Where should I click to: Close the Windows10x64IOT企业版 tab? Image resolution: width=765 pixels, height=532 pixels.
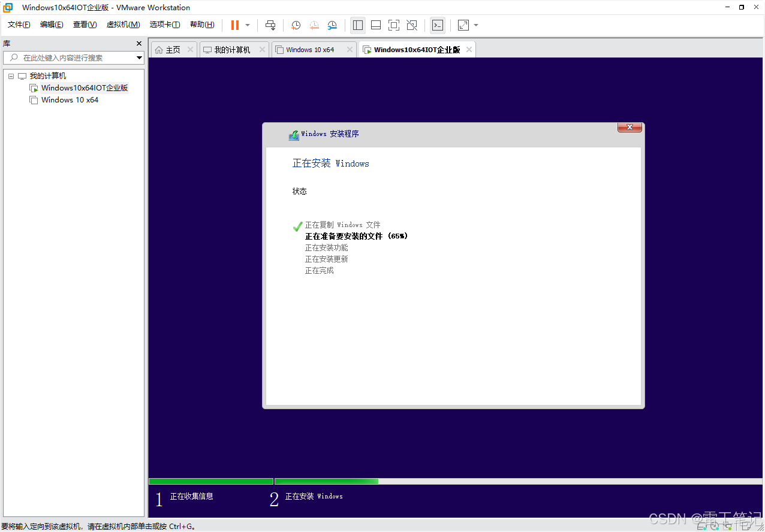[x=469, y=50]
